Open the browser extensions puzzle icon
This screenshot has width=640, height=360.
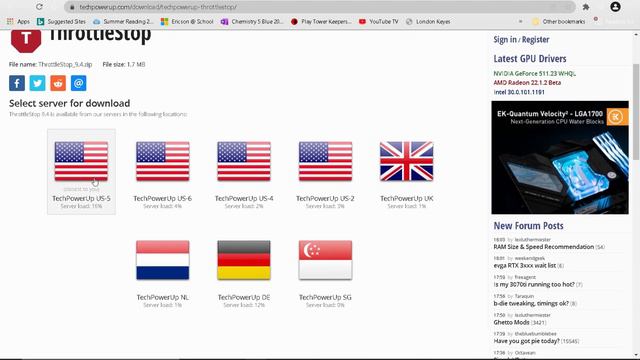click(586, 7)
